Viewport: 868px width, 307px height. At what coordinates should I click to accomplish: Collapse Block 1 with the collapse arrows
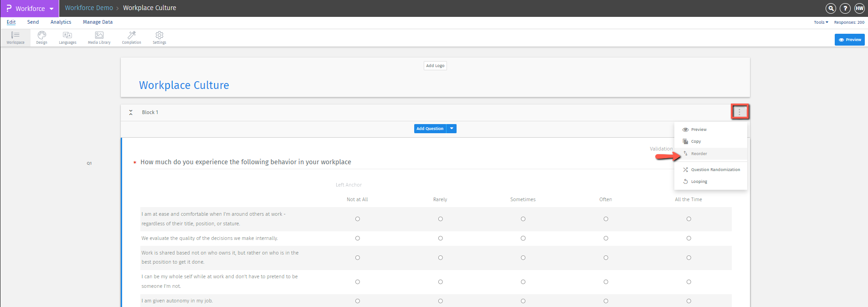point(131,112)
